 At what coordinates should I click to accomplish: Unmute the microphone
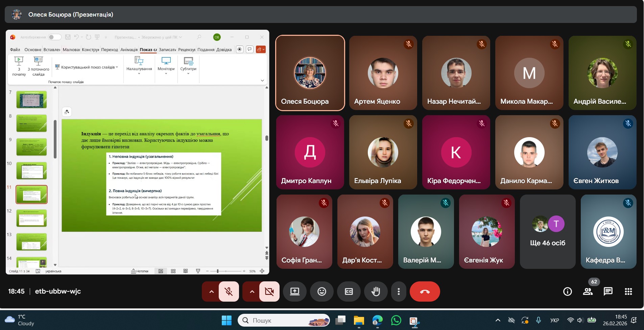(x=229, y=291)
